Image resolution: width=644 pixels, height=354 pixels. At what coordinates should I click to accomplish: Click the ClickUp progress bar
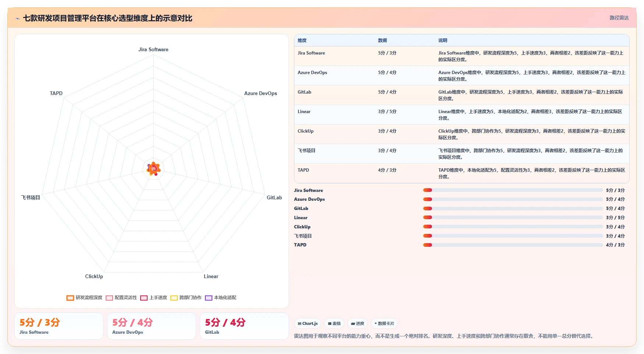513,227
